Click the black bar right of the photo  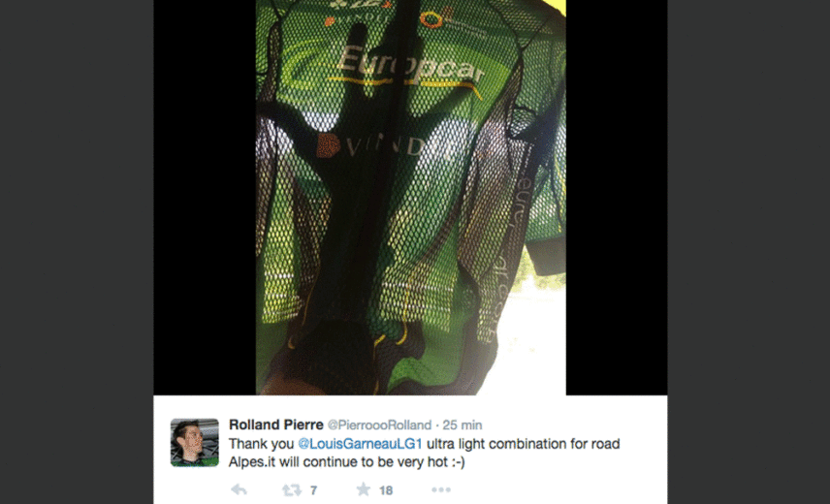[x=617, y=198]
